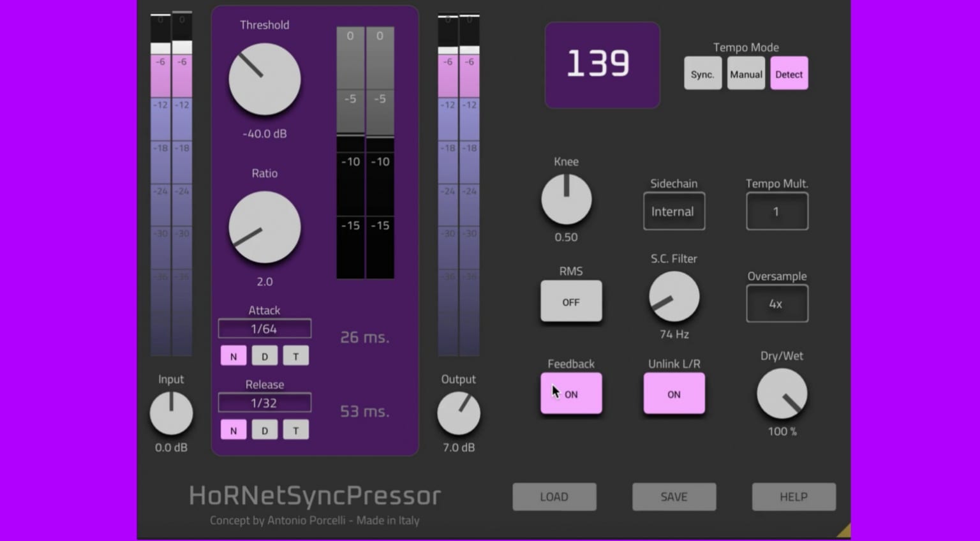980x541 pixels.
Task: Click the Input gain knob
Action: point(171,413)
